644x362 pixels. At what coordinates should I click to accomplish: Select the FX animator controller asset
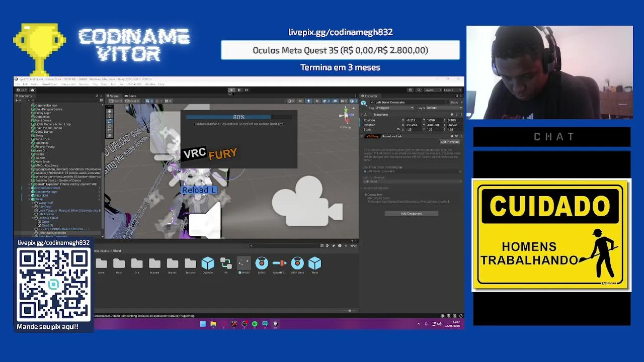[x=226, y=266]
